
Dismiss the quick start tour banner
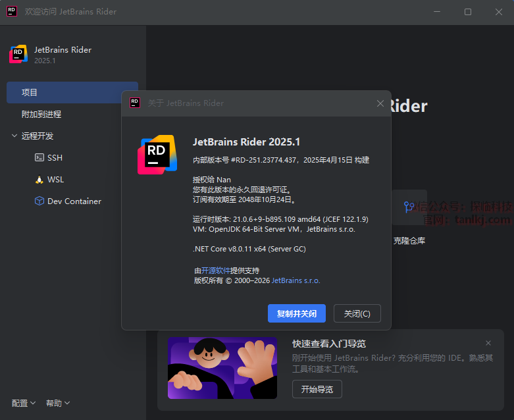click(x=488, y=343)
